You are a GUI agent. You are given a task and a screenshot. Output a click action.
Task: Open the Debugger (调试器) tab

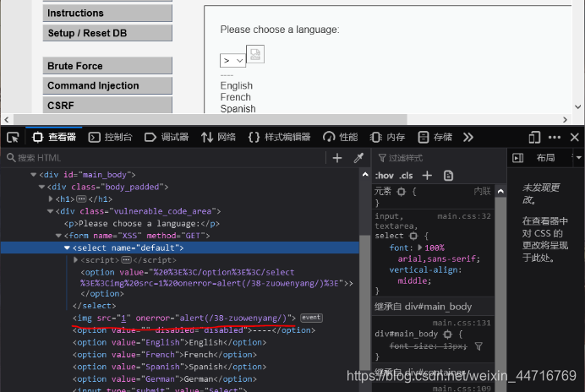(x=167, y=137)
